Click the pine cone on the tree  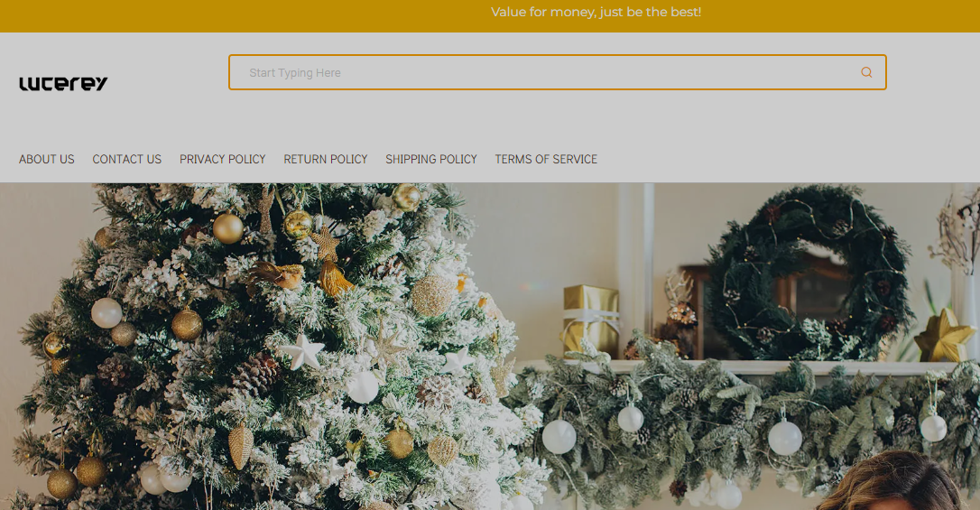[x=255, y=373]
